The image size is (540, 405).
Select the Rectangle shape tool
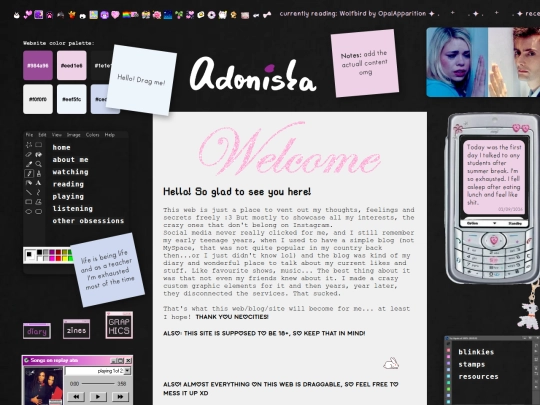tap(29, 202)
